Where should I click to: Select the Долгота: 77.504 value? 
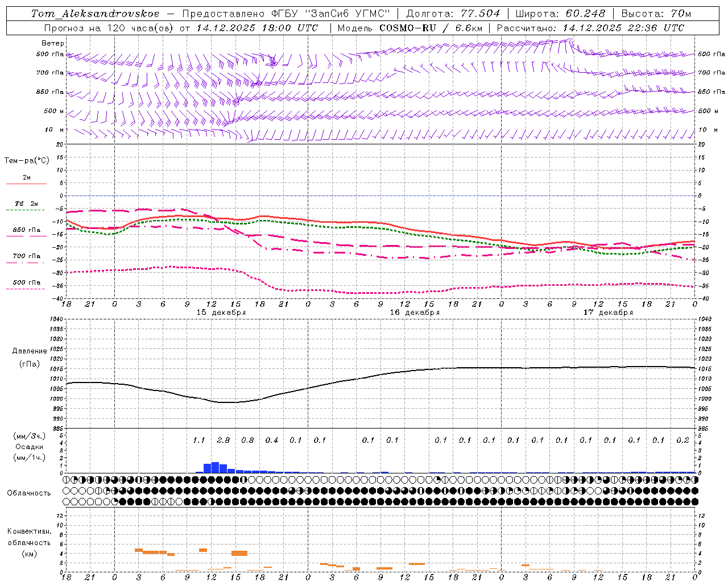click(x=453, y=14)
